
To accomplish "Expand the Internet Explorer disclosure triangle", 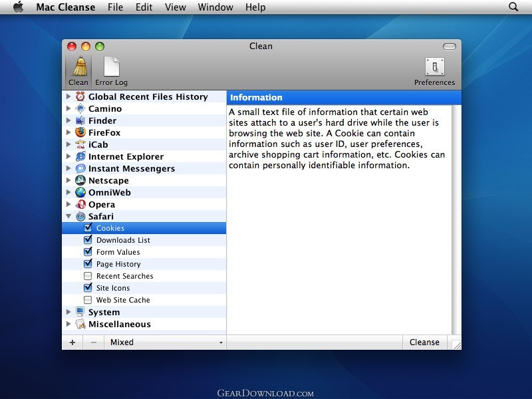I will click(68, 156).
